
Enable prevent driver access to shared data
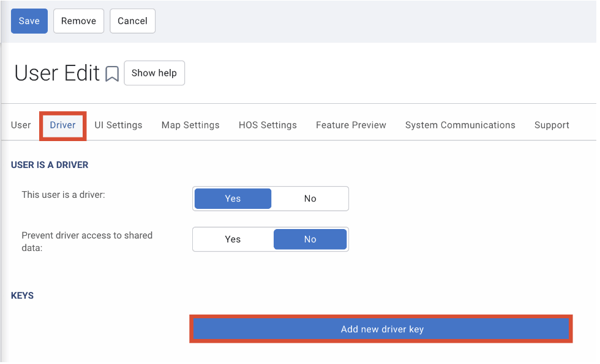click(233, 240)
